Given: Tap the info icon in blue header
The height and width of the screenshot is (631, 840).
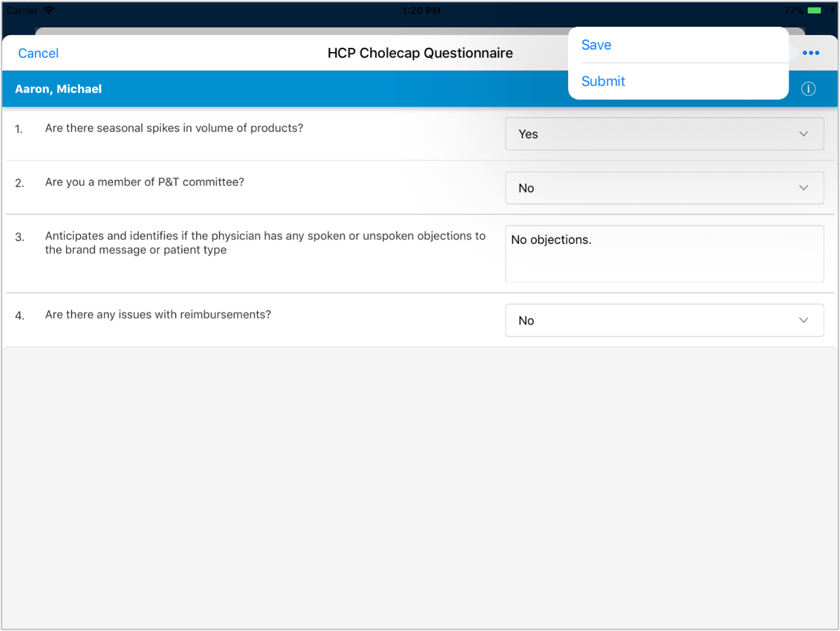Looking at the screenshot, I should 808,89.
